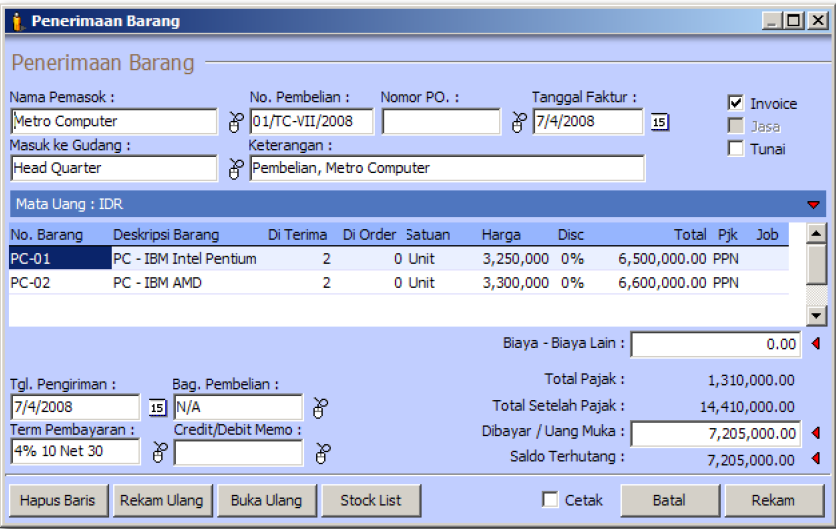Viewport: 836px width, 529px height.
Task: Click the empty Credit/Debit Memo field
Action: tap(238, 453)
